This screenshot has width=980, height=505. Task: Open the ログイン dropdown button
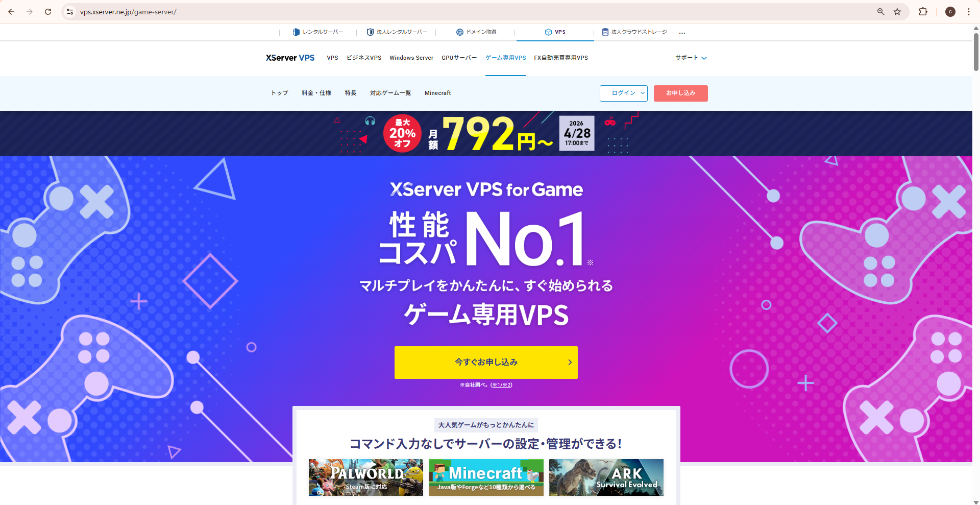[x=624, y=93]
